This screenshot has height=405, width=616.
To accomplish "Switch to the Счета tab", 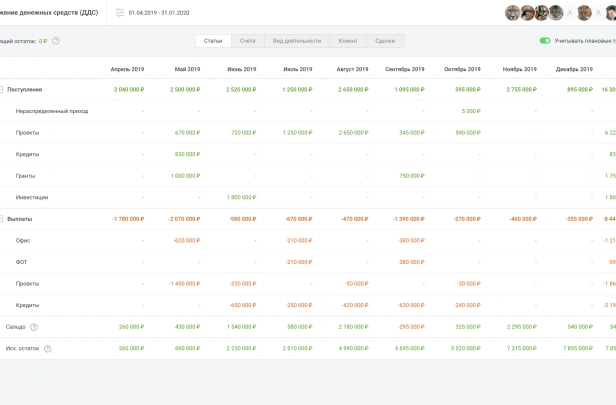I will [x=248, y=41].
